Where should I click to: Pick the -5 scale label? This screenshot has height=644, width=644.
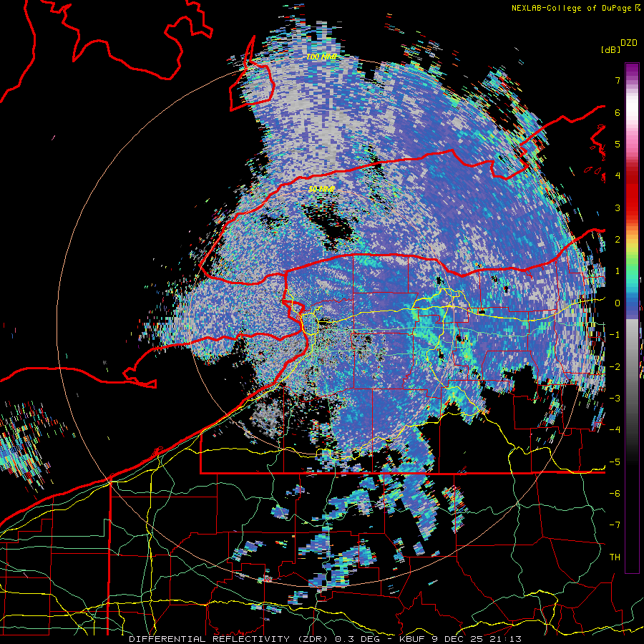(x=615, y=462)
